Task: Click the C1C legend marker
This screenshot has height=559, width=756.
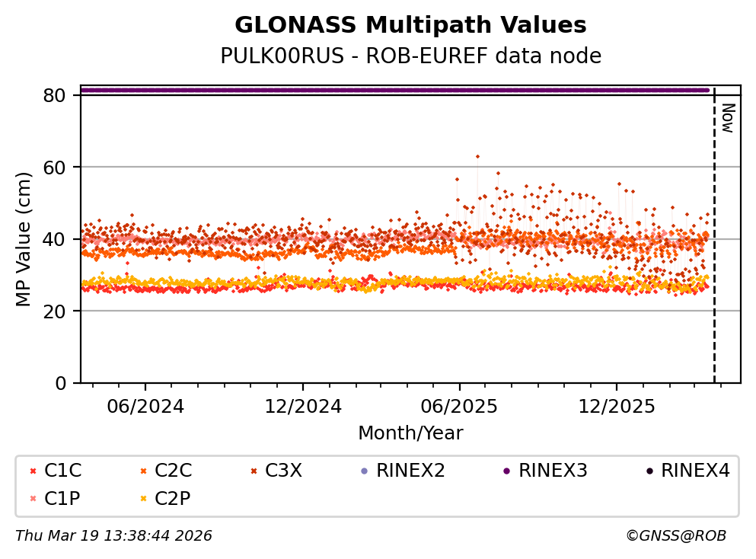Action: [33, 471]
